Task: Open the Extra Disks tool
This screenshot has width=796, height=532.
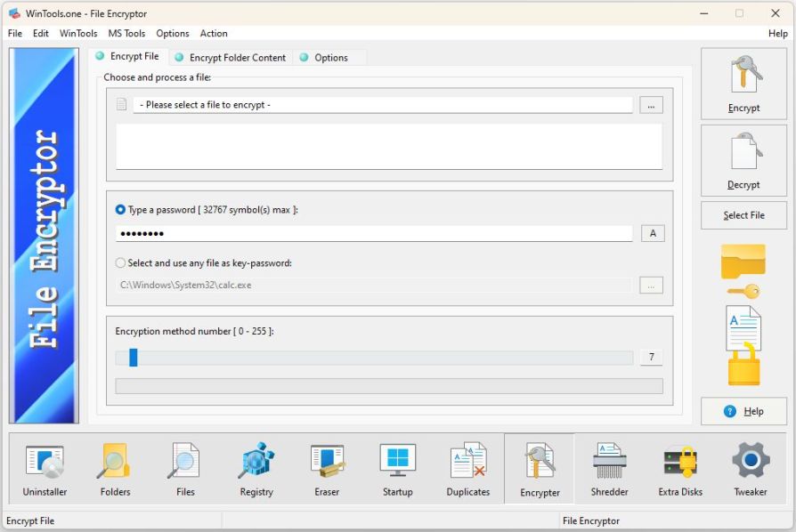Action: pos(680,469)
